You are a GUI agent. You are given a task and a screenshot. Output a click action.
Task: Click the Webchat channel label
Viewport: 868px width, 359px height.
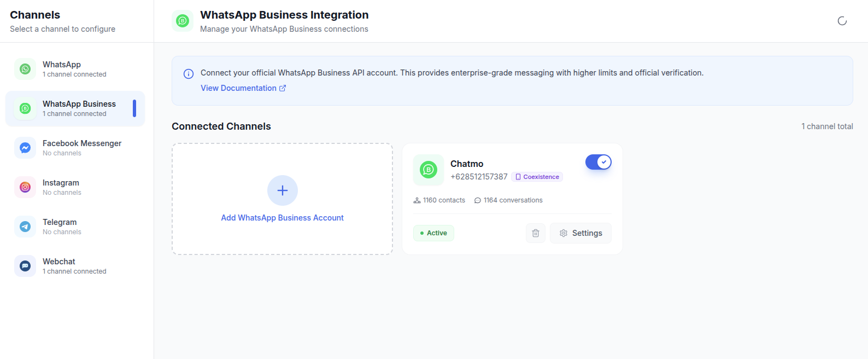point(59,262)
